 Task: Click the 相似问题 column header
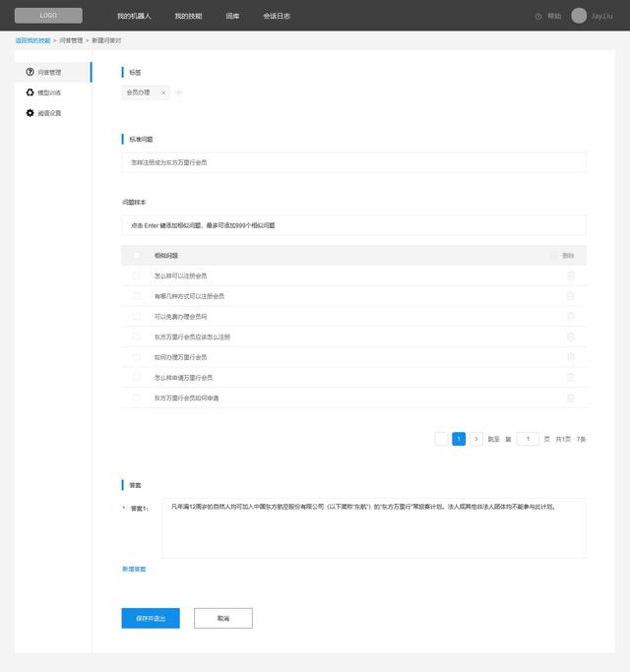click(x=166, y=256)
